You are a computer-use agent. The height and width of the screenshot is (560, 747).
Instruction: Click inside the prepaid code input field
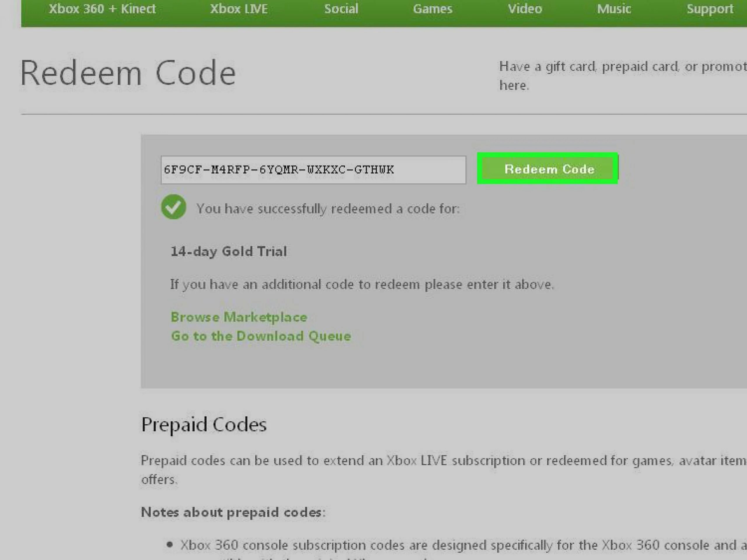313,170
